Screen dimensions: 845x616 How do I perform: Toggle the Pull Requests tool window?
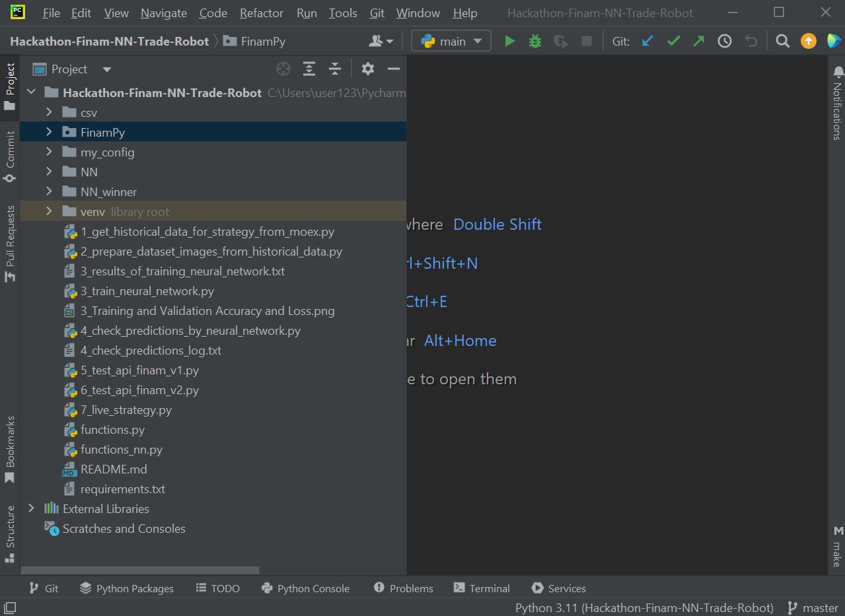point(10,244)
